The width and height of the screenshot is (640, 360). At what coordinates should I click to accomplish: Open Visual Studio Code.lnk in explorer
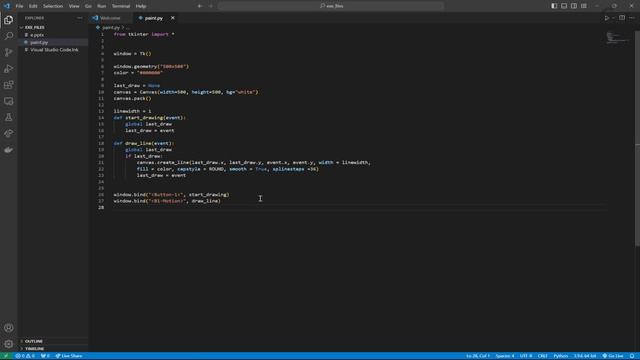(x=53, y=49)
